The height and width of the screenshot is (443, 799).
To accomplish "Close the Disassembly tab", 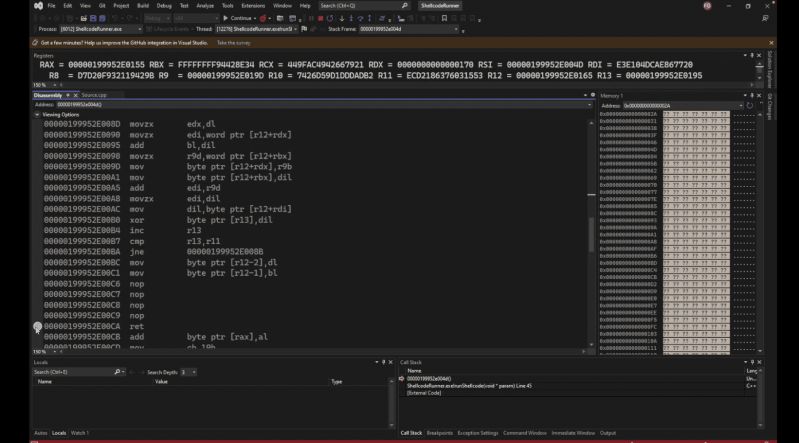I will tap(75, 95).
